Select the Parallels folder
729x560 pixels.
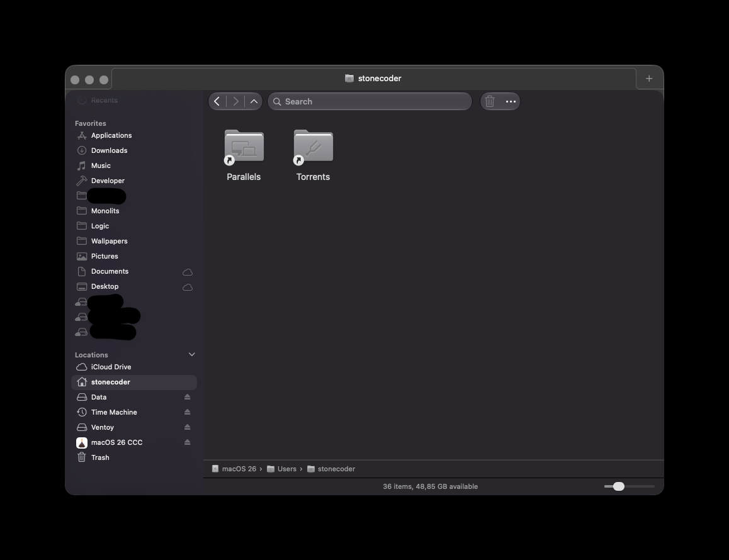[x=244, y=155]
